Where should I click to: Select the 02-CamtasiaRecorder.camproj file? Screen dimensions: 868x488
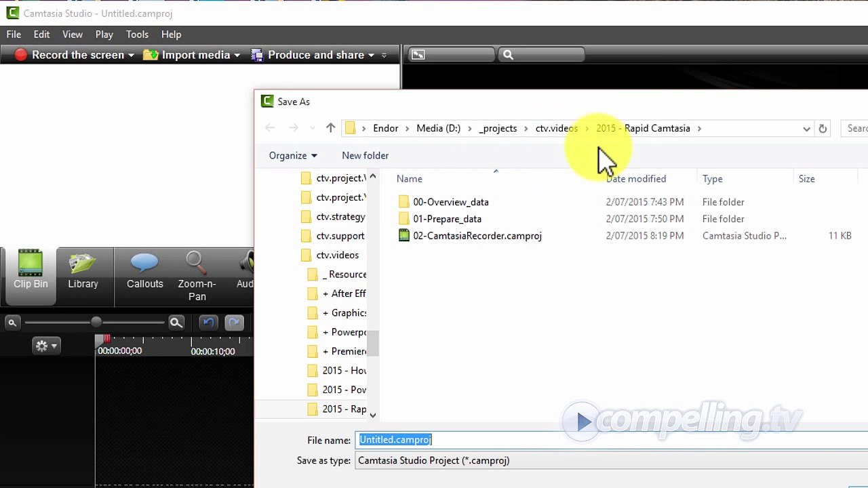pyautogui.click(x=477, y=236)
